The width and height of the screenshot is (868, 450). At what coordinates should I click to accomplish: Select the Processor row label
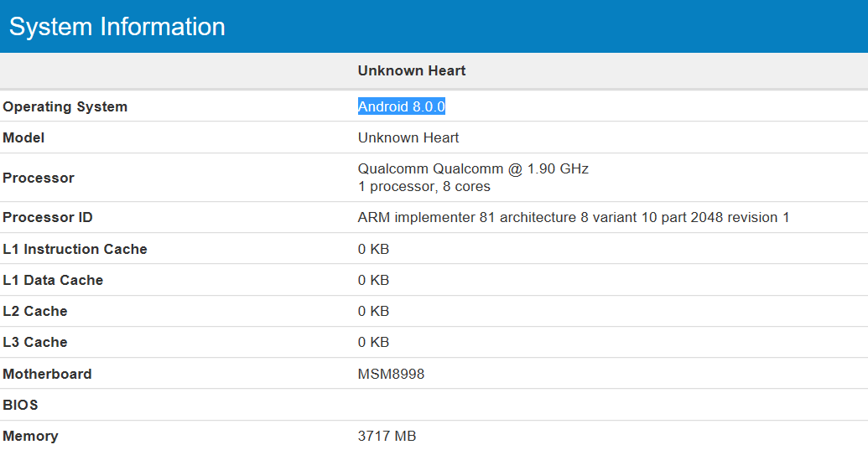pyautogui.click(x=39, y=178)
